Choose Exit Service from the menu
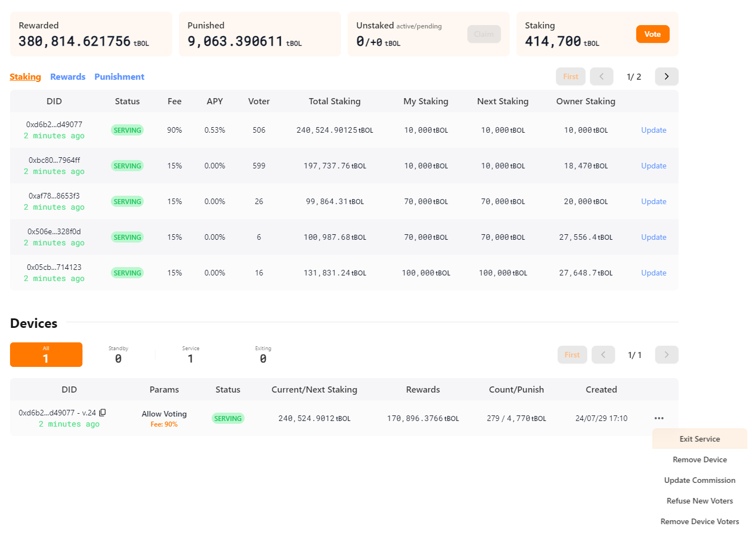 [x=699, y=439]
